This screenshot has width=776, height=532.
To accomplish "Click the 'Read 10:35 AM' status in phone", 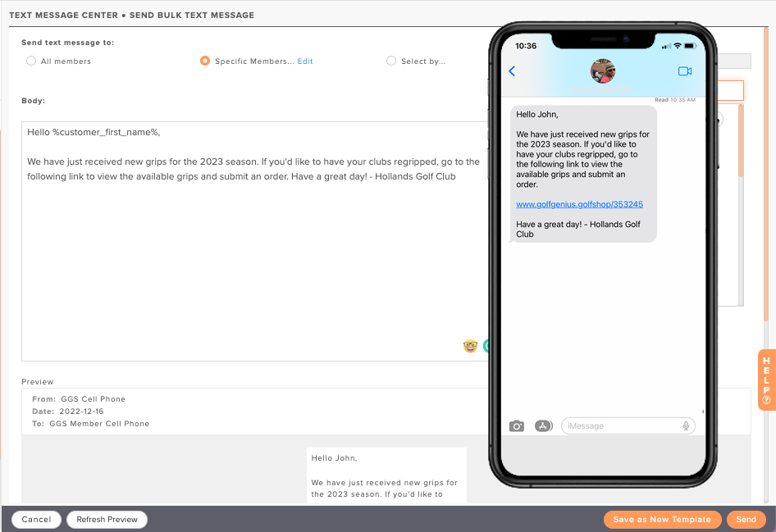I will [x=675, y=100].
